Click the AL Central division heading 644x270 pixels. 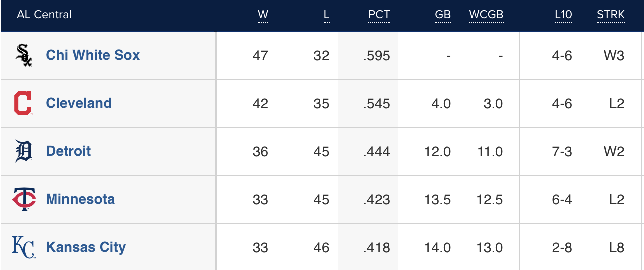[x=44, y=15]
